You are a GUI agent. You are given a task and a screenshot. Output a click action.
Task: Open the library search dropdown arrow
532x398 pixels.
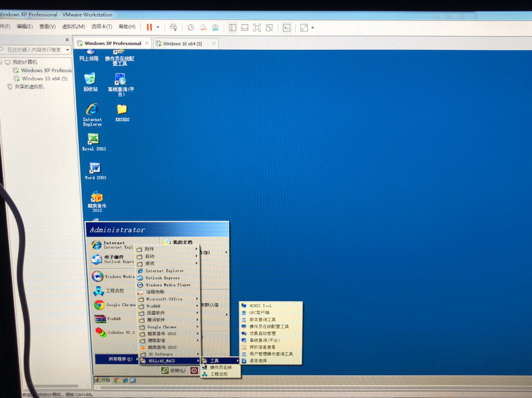click(x=67, y=50)
